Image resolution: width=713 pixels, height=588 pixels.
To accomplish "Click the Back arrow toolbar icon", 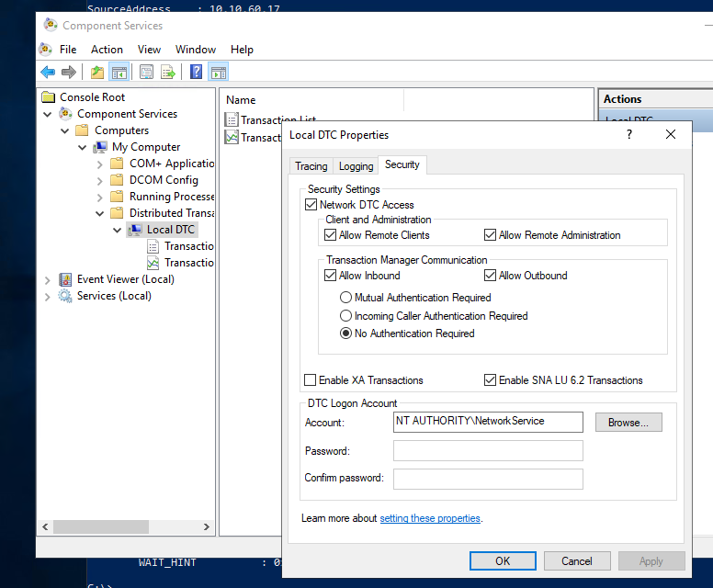I will [x=48, y=72].
